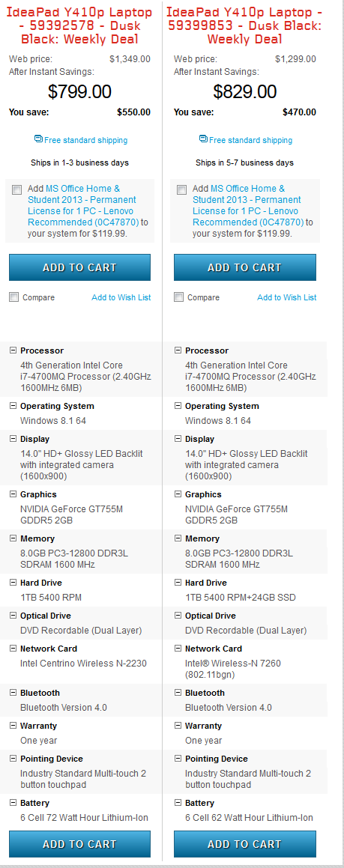Click the free shipping icon for the $799 laptop
344x868 pixels.
pos(38,139)
